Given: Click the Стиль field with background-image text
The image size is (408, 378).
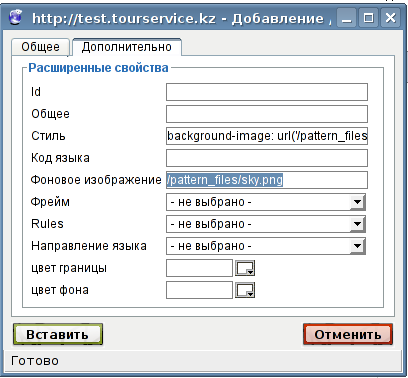Looking at the screenshot, I should coord(267,136).
